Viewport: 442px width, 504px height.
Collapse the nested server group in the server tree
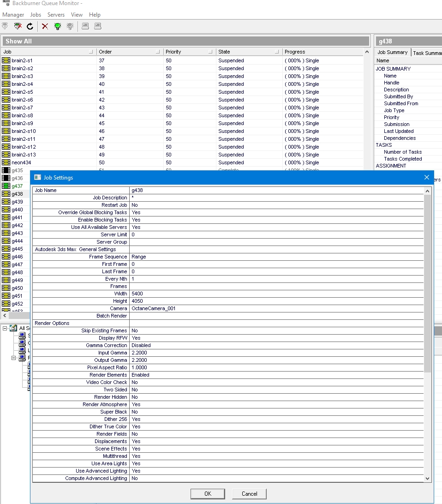13,358
